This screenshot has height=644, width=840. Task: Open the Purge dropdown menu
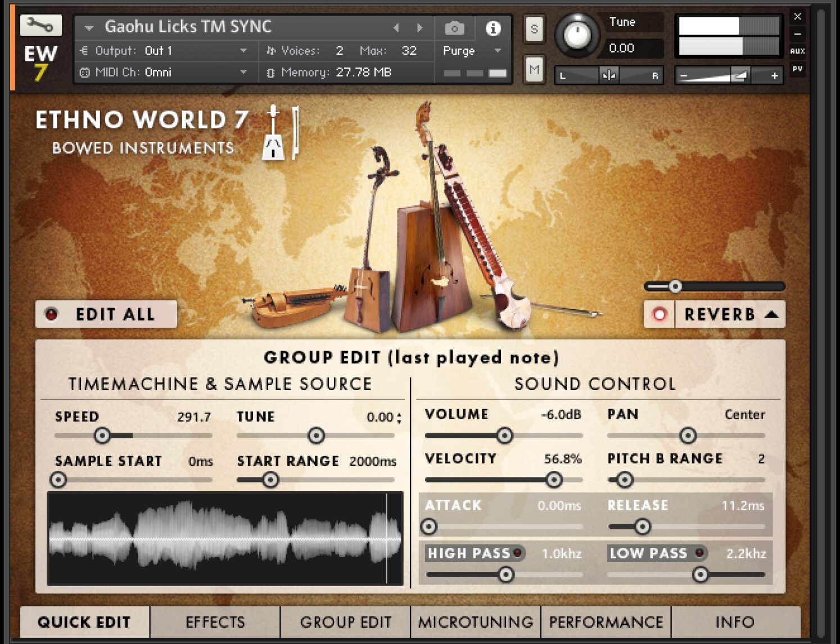(498, 51)
